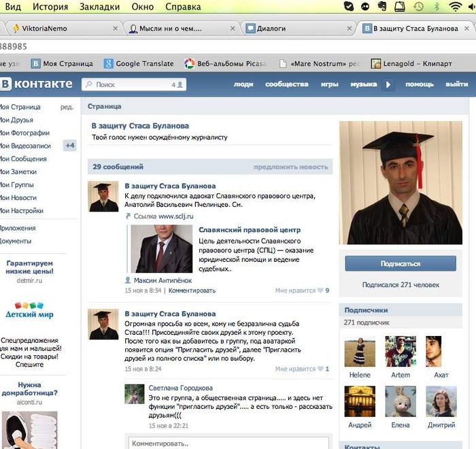
Task: Open the История menu
Action: 50,7
